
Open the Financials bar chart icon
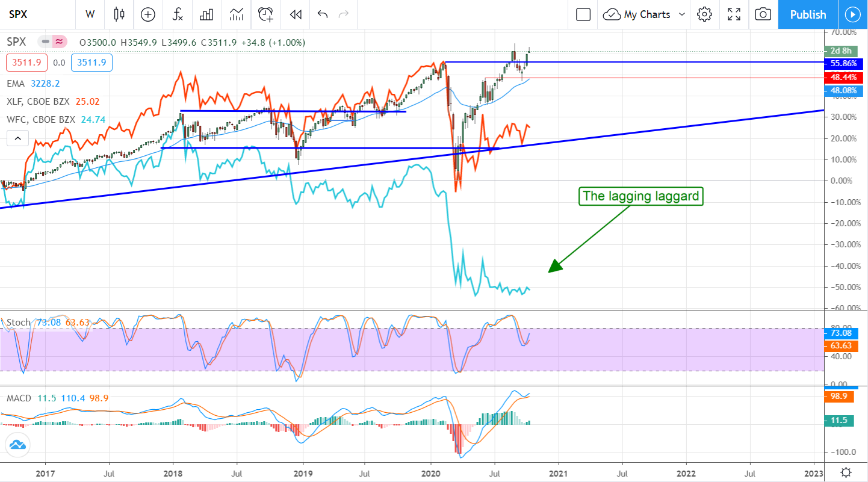coord(207,14)
